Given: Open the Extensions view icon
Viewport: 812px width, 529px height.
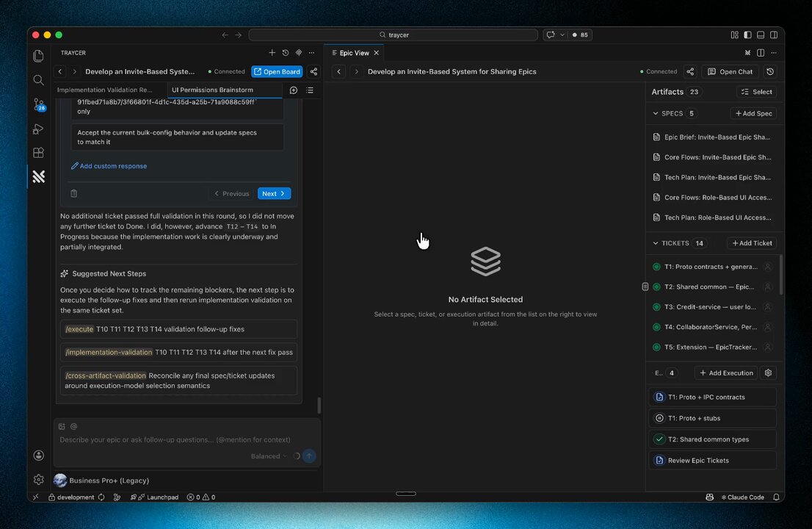Looking at the screenshot, I should (39, 153).
